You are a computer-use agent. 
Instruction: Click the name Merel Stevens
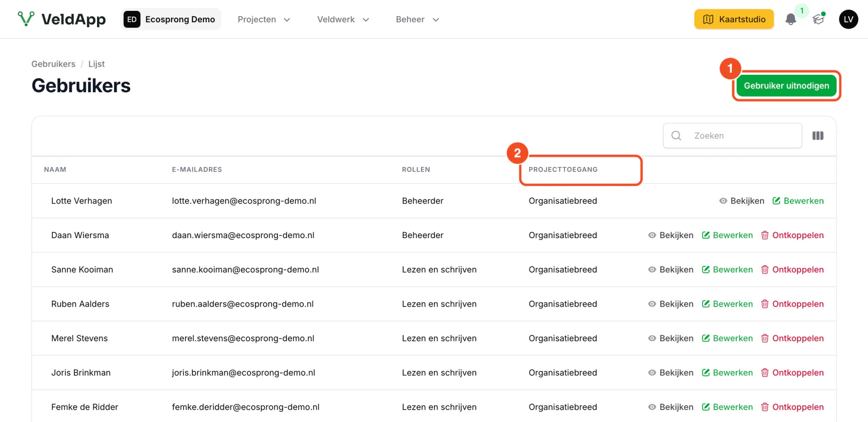[79, 338]
